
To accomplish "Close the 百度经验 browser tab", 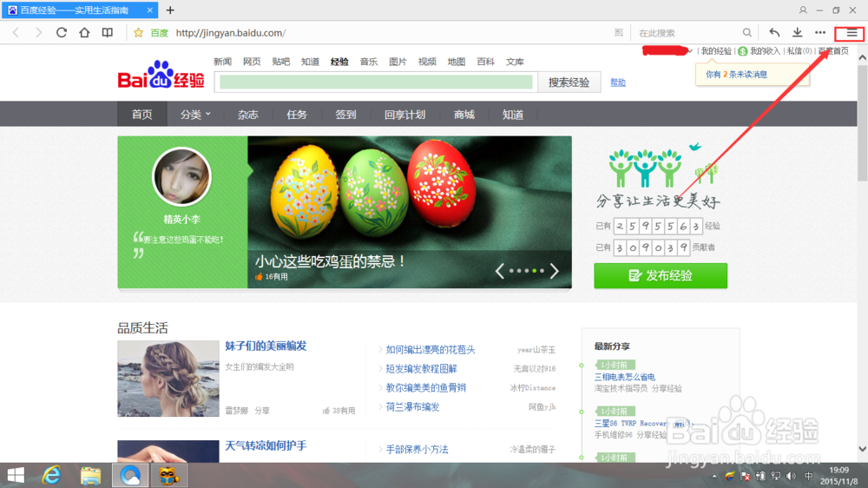I will 149,10.
